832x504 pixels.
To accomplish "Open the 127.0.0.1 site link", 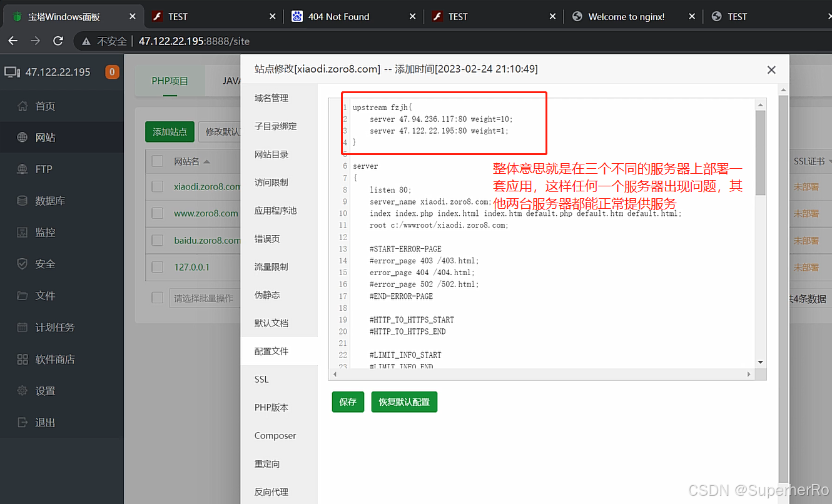I will click(x=191, y=267).
